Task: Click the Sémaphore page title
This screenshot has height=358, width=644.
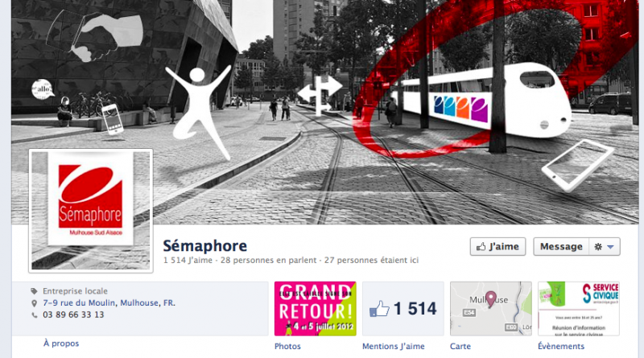Action: click(x=205, y=246)
